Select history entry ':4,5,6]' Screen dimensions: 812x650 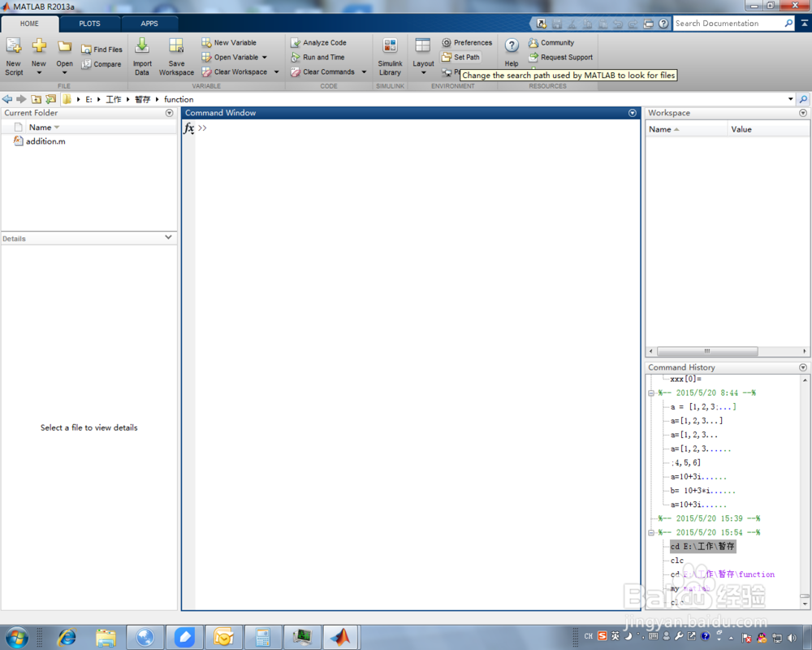pyautogui.click(x=685, y=463)
